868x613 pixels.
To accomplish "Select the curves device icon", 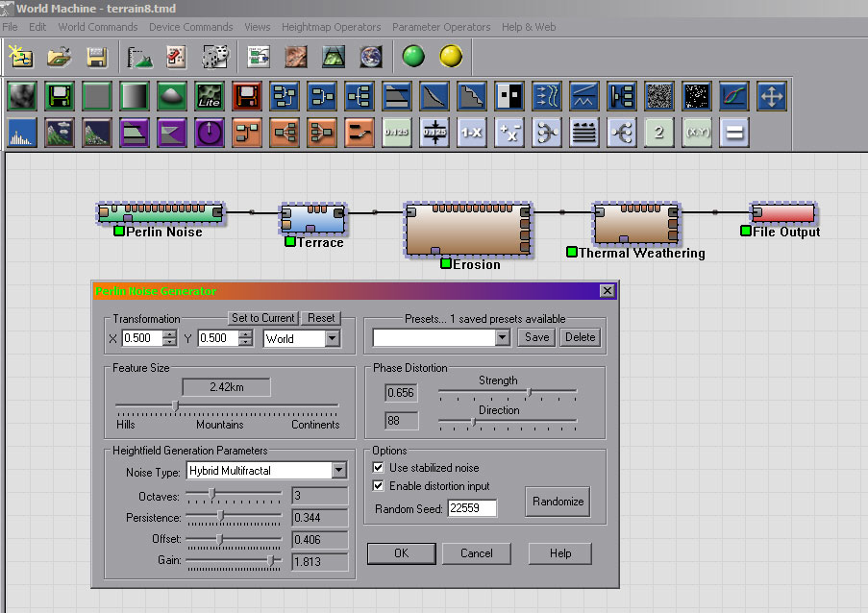I will pos(733,96).
